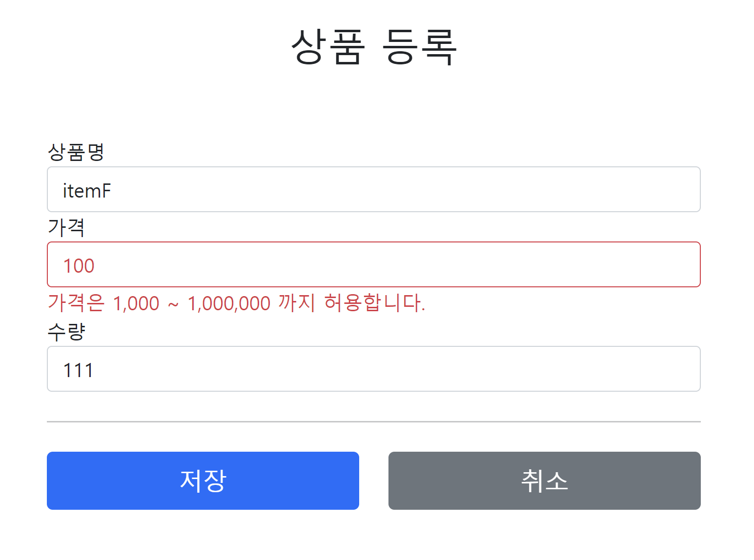Click the price validation error message
Screen dimensions: 754x560
(237, 303)
